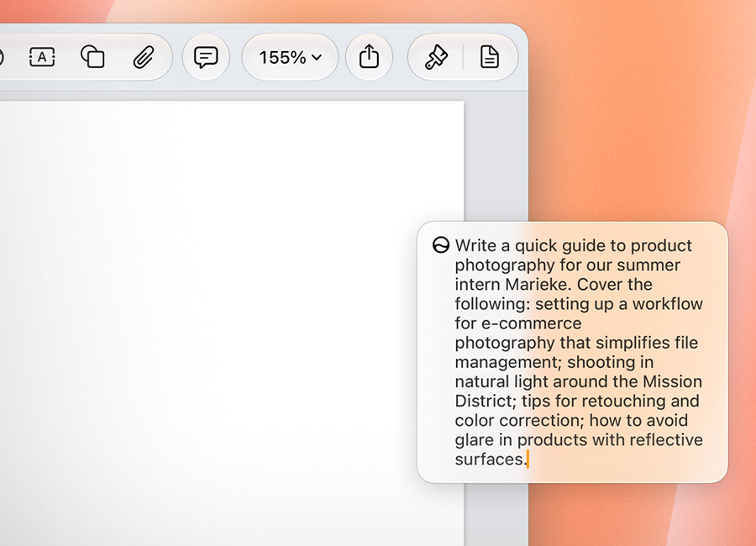
Task: Add a comment with the speech bubble icon
Action: (206, 57)
